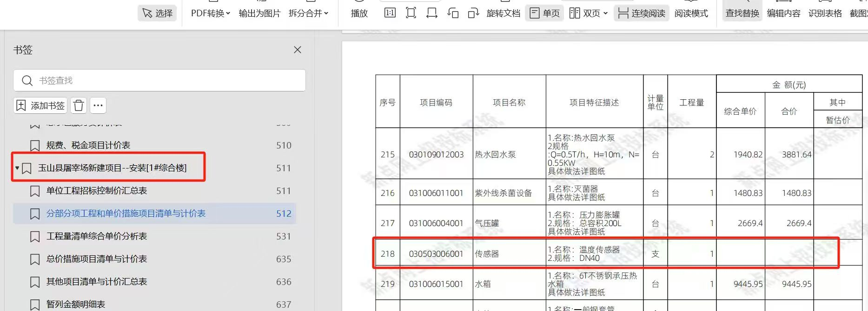Focus the 书签查找 search field
Screen dimensions: 868x311
click(159, 80)
